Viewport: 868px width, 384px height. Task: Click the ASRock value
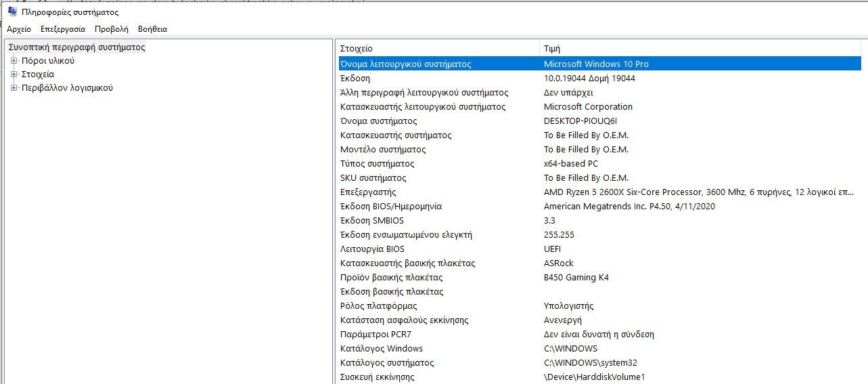(558, 263)
